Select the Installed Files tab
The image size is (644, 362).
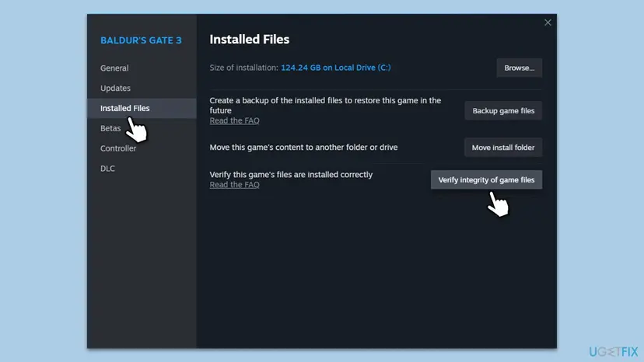pos(142,108)
